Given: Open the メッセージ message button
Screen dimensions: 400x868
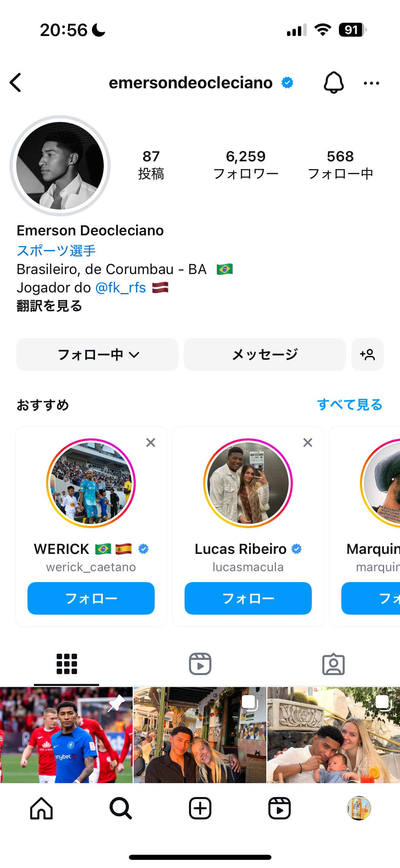Looking at the screenshot, I should [265, 355].
